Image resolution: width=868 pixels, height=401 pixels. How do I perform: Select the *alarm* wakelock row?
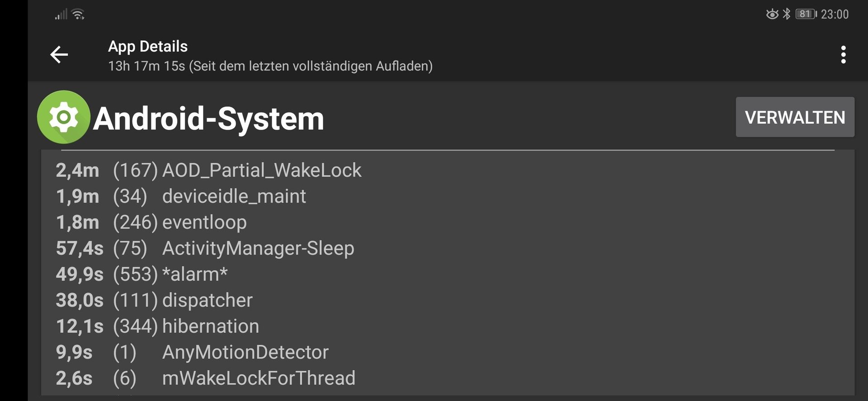pyautogui.click(x=448, y=274)
